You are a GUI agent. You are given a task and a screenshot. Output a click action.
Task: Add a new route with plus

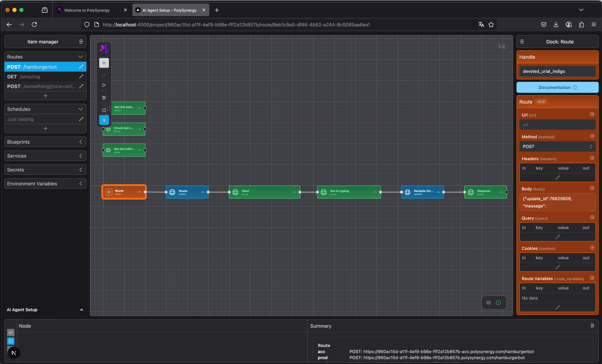(45, 96)
